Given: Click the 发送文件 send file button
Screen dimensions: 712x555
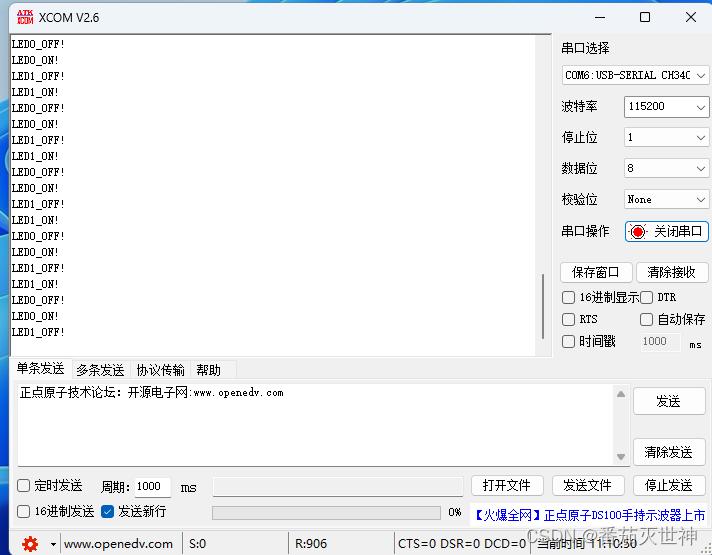Looking at the screenshot, I should (588, 486).
